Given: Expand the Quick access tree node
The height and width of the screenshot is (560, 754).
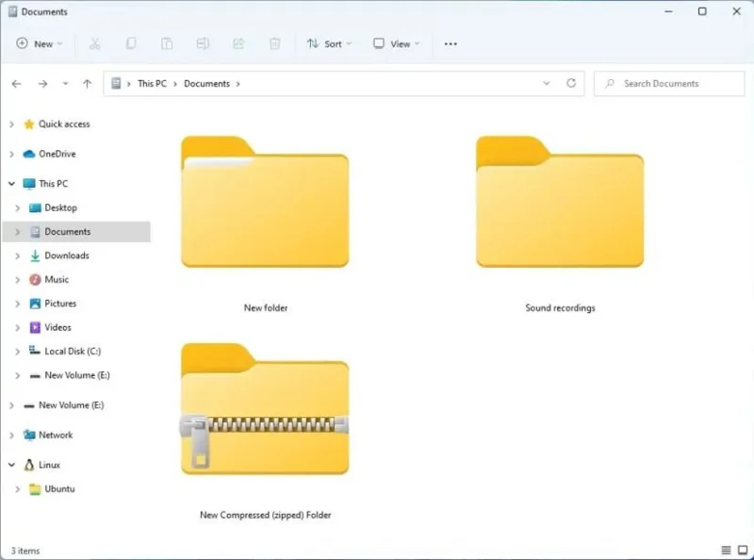Looking at the screenshot, I should pos(11,124).
